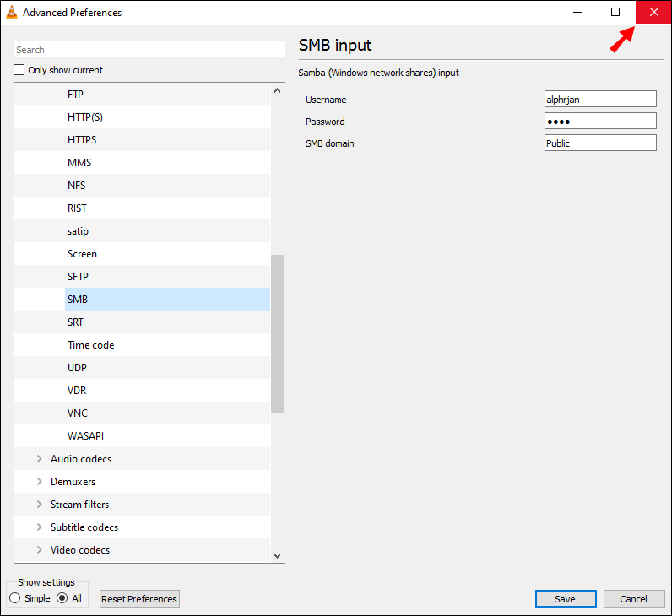This screenshot has width=672, height=616.
Task: Expand the Demuxers tree node
Action: [40, 481]
